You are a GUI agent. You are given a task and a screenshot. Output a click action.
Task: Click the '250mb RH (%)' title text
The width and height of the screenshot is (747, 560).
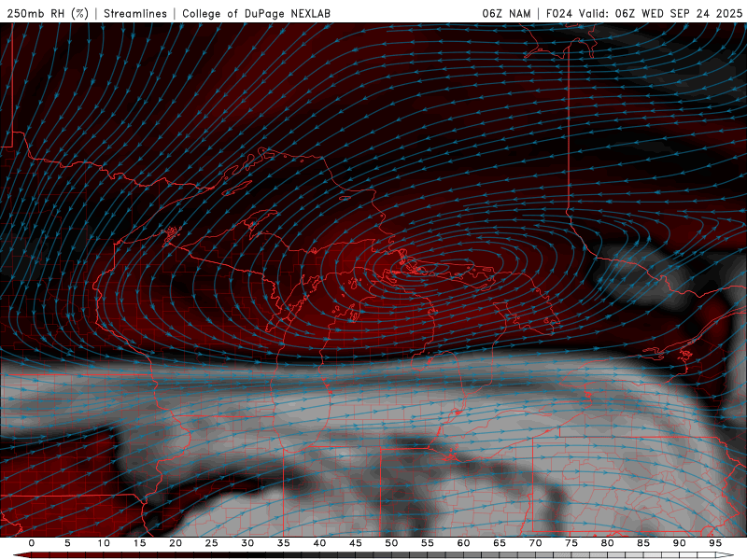(x=48, y=13)
